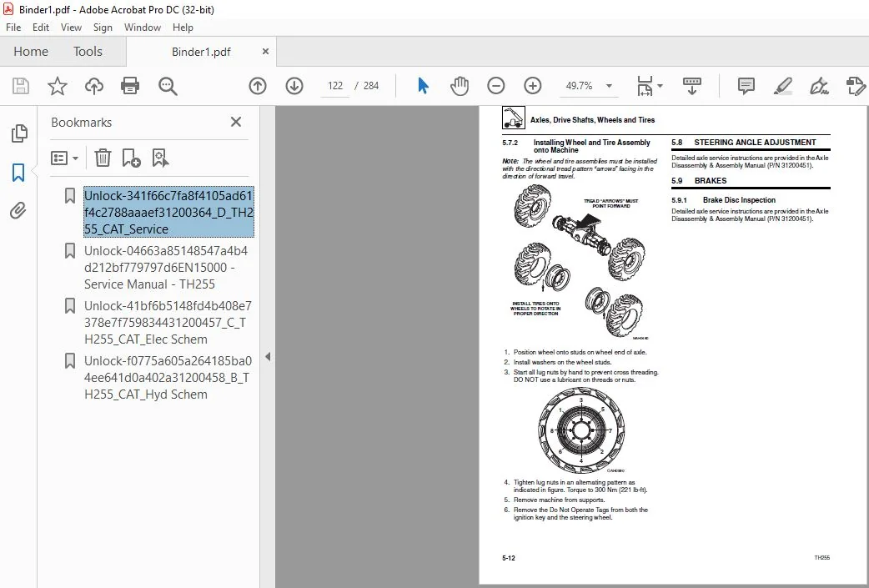Open the Sign menu
The image size is (869, 588).
tap(103, 28)
